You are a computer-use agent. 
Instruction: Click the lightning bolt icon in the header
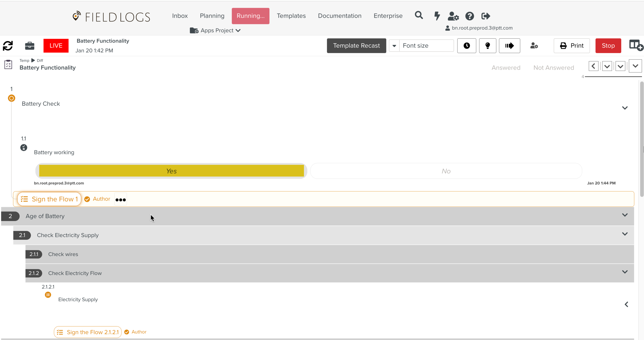click(437, 16)
